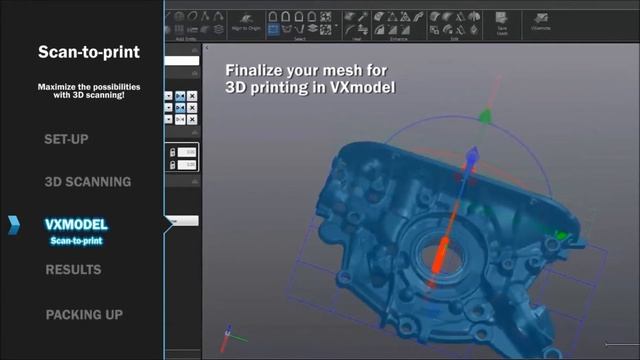The height and width of the screenshot is (360, 640).
Task: Open the third row's dropdown arrow in panel
Action: pos(169,120)
